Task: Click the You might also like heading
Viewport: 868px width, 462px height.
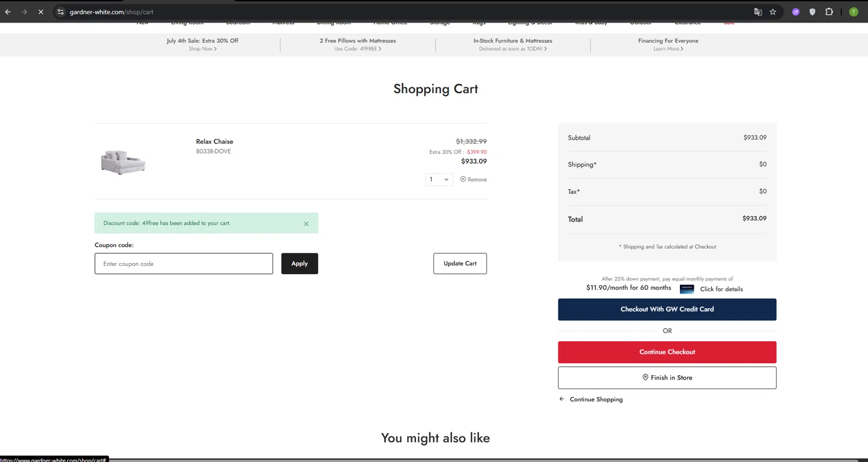Action: 436,438
